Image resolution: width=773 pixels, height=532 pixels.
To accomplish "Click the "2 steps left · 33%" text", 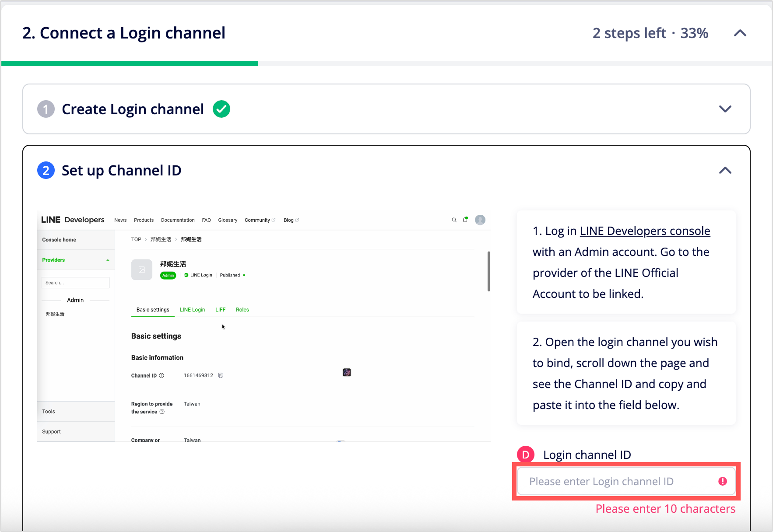I will (x=650, y=33).
